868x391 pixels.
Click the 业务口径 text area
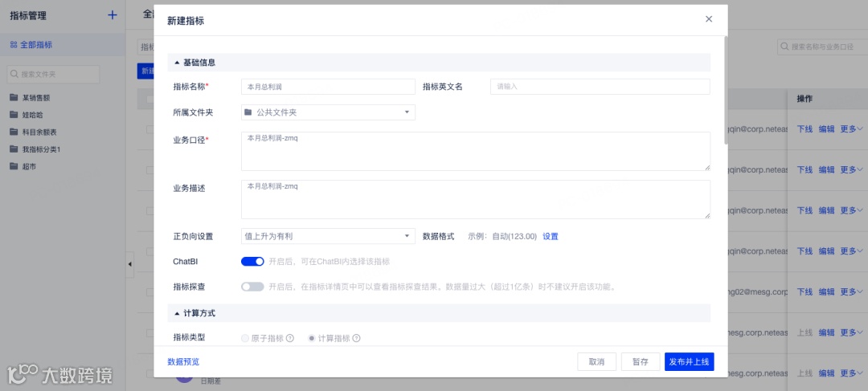pos(476,151)
